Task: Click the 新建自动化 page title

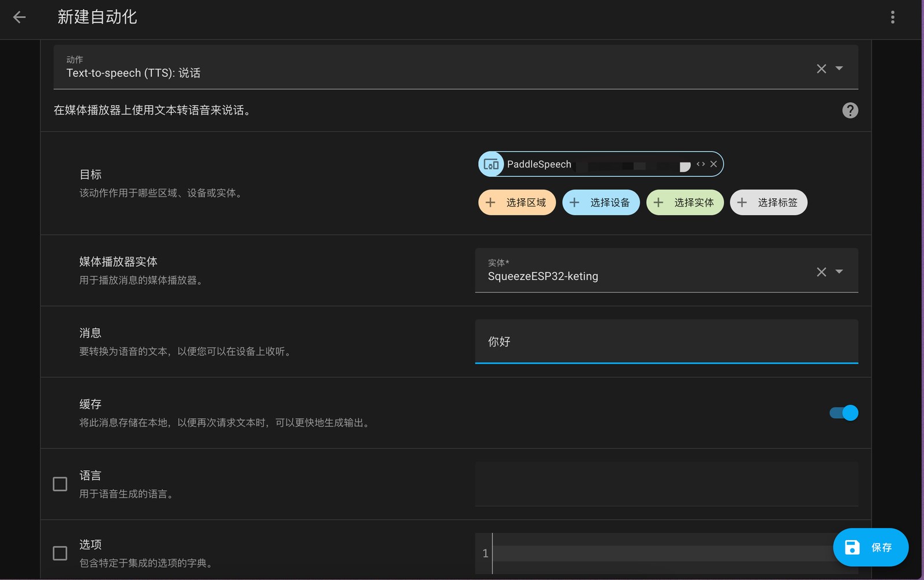Action: (97, 17)
